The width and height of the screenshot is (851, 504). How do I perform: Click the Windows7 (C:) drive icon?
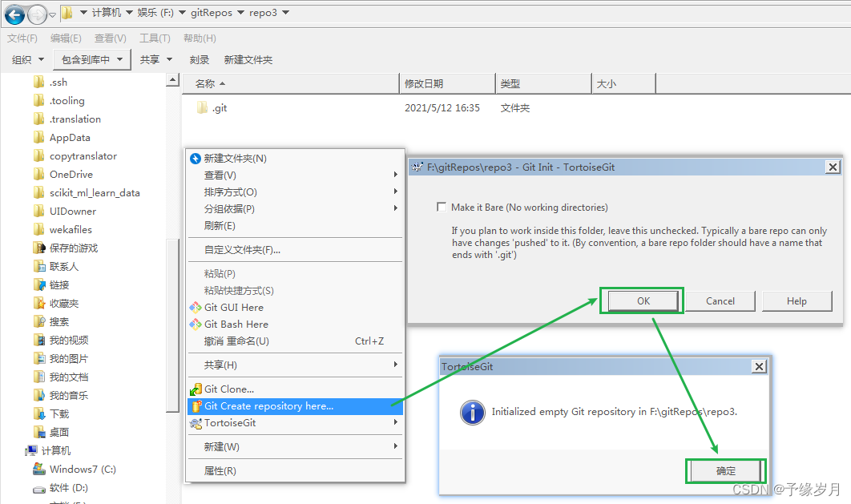point(39,469)
